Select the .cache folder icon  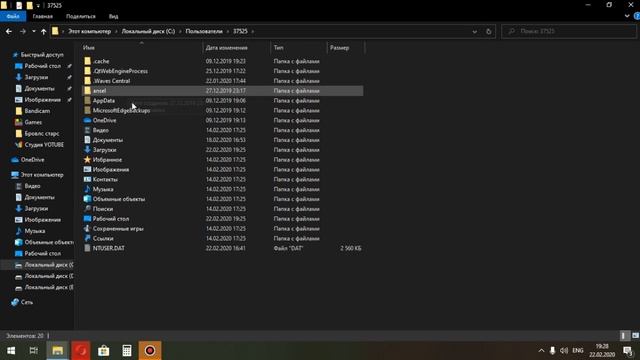click(87, 61)
